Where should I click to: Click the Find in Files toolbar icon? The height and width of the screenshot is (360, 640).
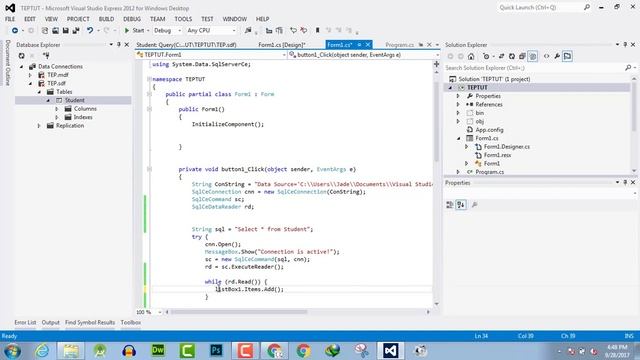(248, 31)
